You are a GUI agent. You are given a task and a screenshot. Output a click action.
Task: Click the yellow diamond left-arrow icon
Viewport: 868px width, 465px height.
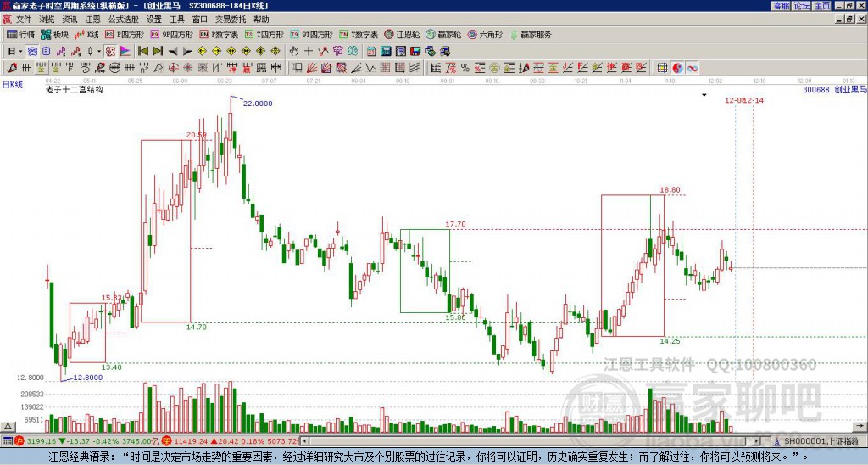click(x=202, y=52)
